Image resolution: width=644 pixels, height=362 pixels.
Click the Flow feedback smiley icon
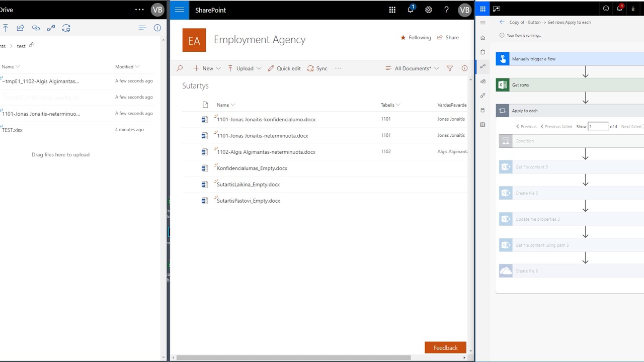[606, 9]
